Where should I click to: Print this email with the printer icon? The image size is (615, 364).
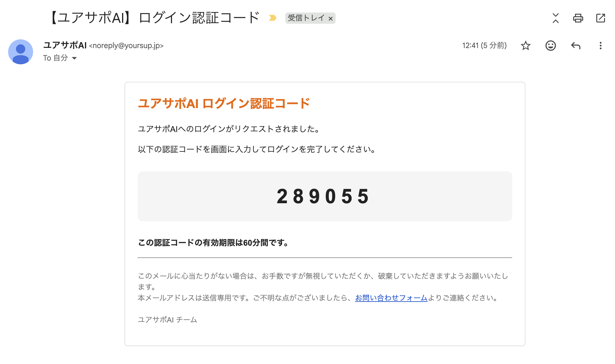click(578, 18)
